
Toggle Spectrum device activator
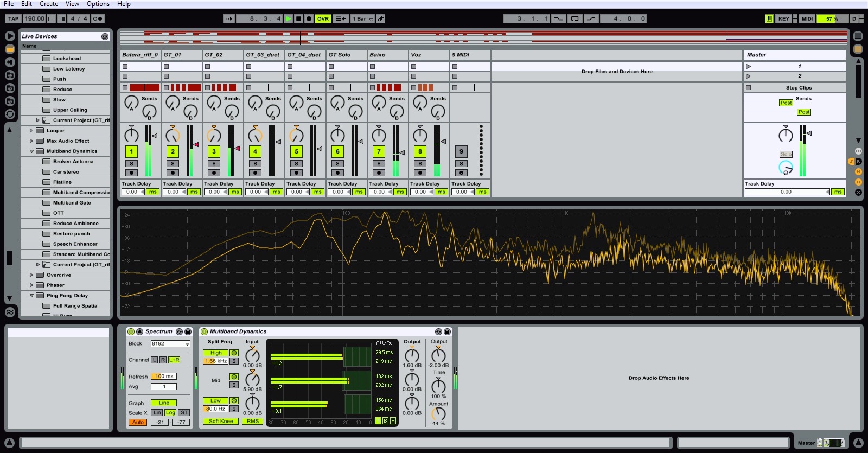[131, 331]
